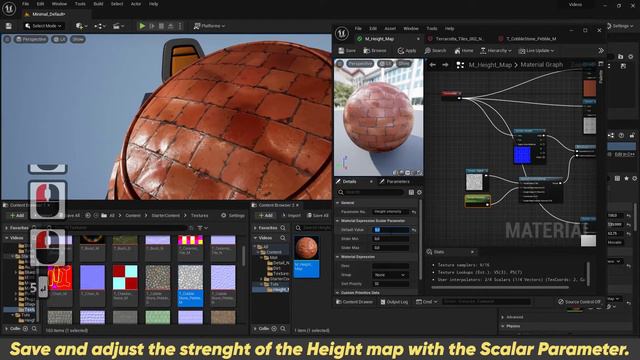Viewport: 640px width, 360px height.
Task: Navigate back in Material Graph breadcrumb
Action: pyautogui.click(x=432, y=65)
